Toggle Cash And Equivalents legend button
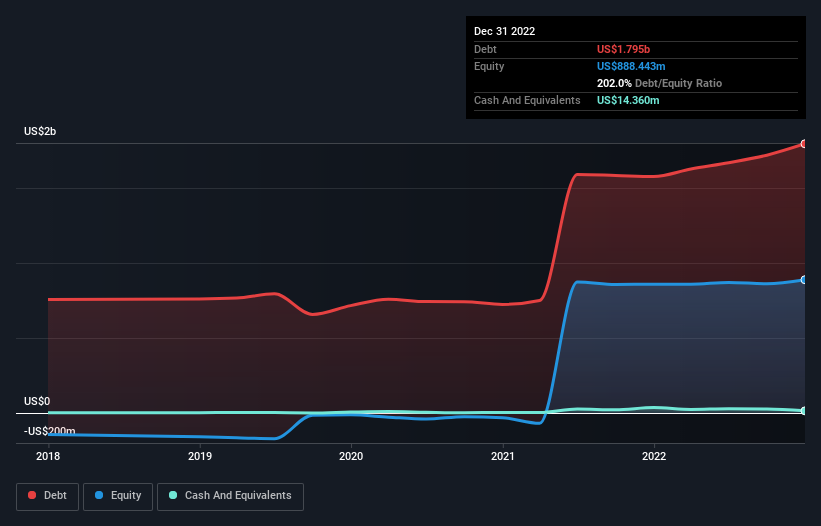 click(230, 496)
